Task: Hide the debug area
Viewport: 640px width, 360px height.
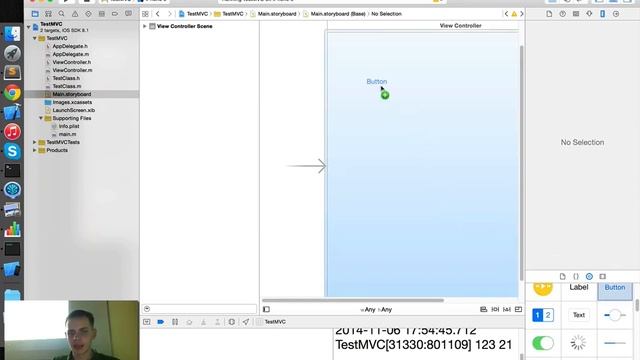Action: tap(147, 322)
